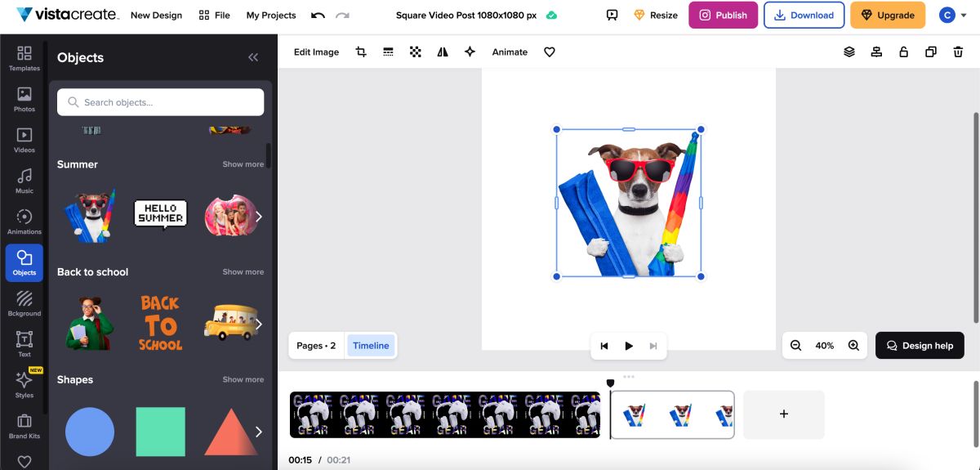980x470 pixels.
Task: Open the Animations sidebar panel
Action: click(24, 222)
